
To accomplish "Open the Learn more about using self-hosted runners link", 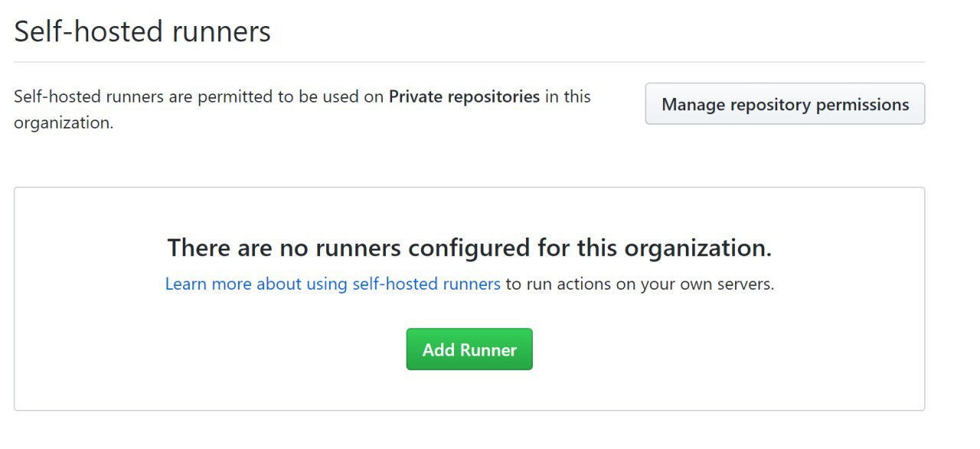I will [x=333, y=284].
